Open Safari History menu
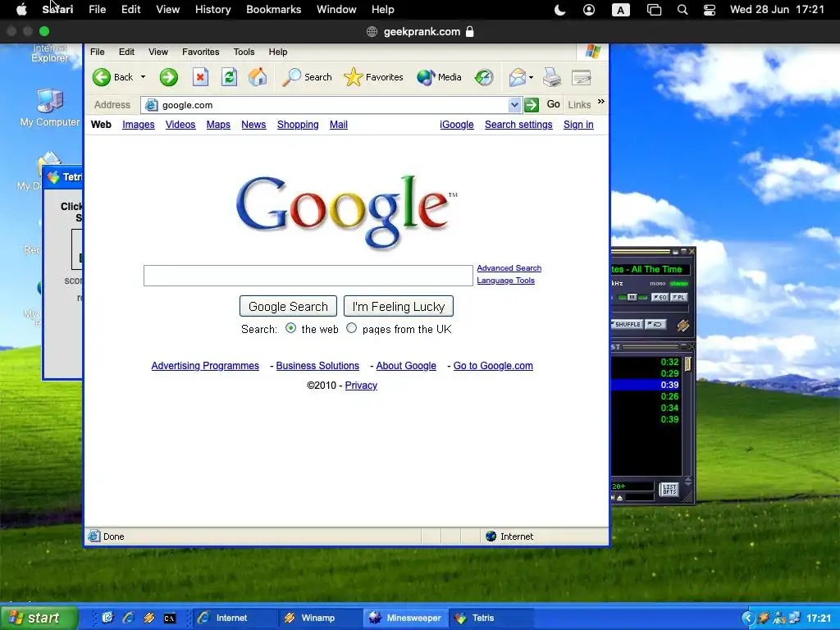The height and width of the screenshot is (630, 840). (x=212, y=10)
